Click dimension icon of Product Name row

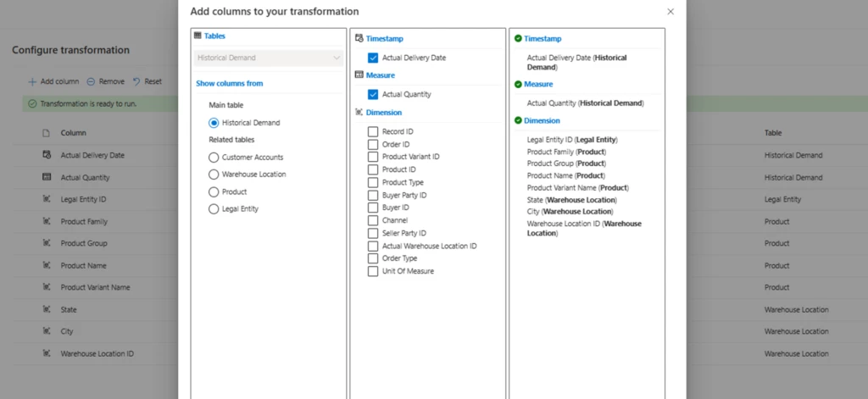(47, 265)
